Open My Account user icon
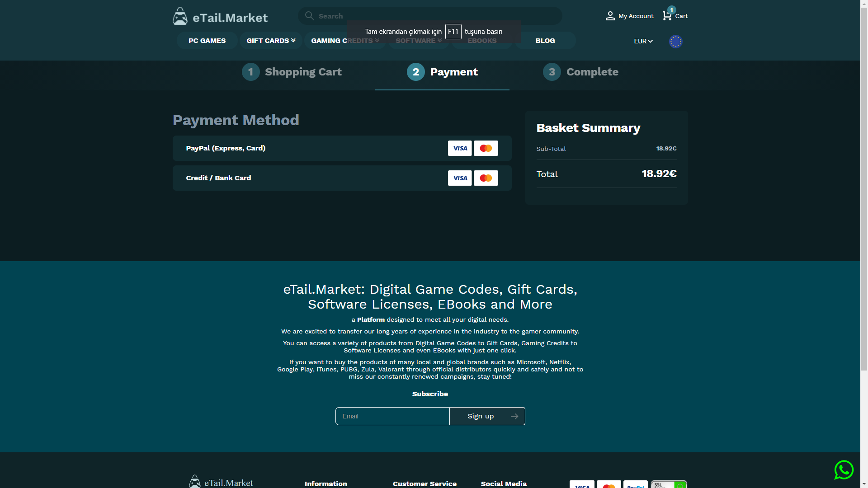Image resolution: width=868 pixels, height=488 pixels. click(610, 16)
